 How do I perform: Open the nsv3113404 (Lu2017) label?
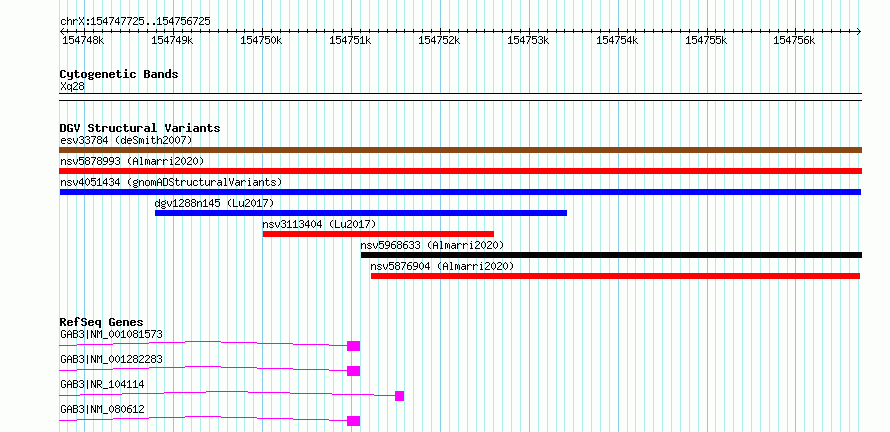pos(319,224)
